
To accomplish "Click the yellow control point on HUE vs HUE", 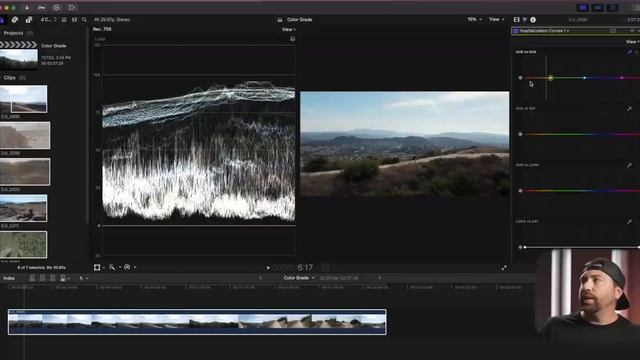I will coord(551,78).
